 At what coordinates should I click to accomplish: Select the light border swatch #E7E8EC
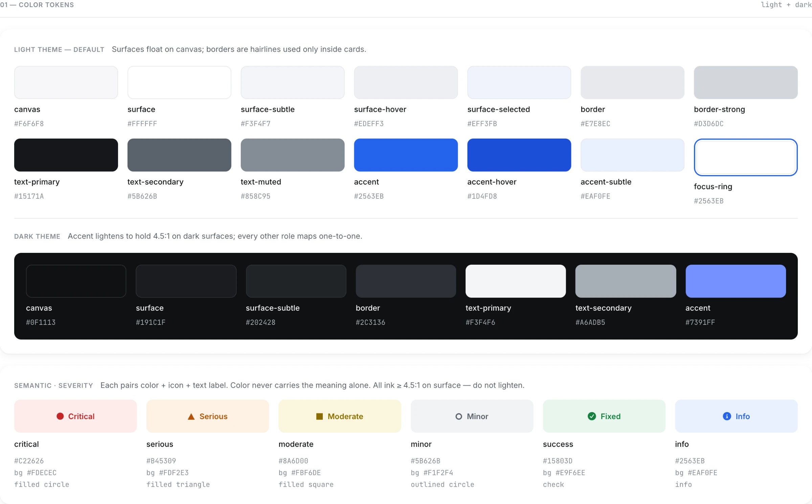633,82
